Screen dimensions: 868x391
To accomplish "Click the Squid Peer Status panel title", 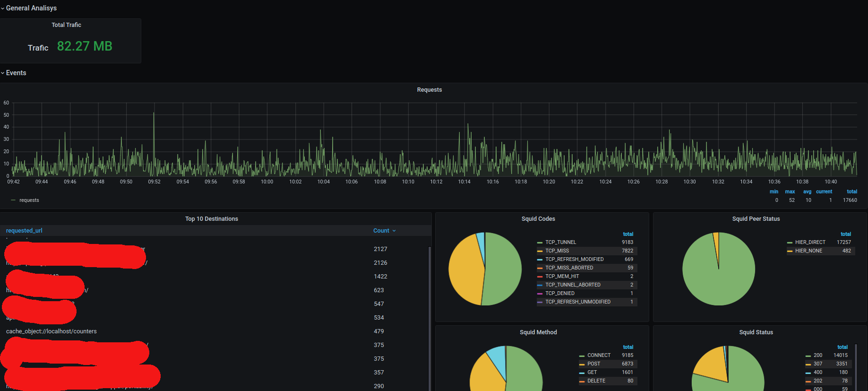I will tap(756, 219).
